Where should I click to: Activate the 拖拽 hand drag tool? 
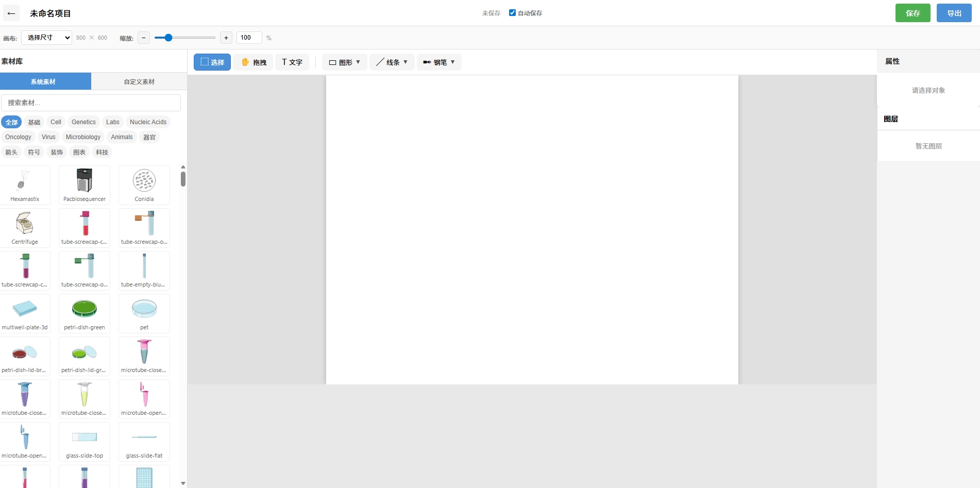tap(254, 62)
